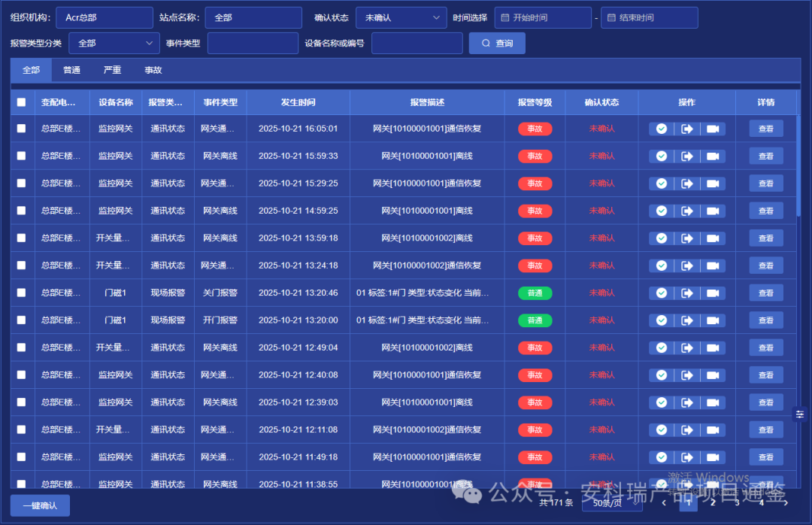Toggle the select-all checkbox in table header

(x=21, y=102)
